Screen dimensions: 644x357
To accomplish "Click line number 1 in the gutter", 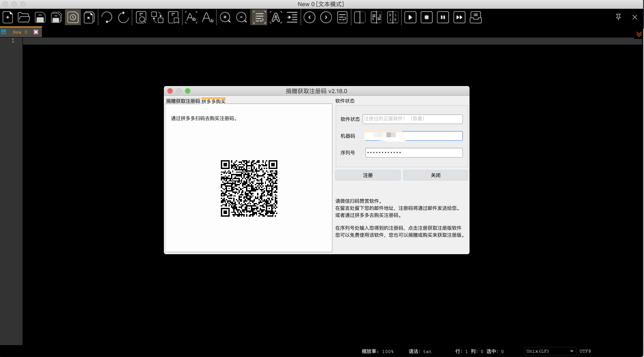I will pyautogui.click(x=13, y=41).
